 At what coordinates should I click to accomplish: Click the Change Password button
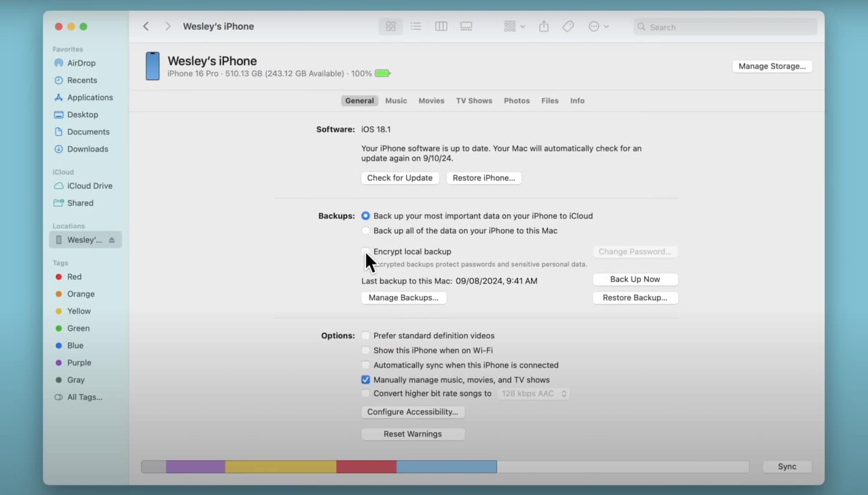[x=635, y=252]
